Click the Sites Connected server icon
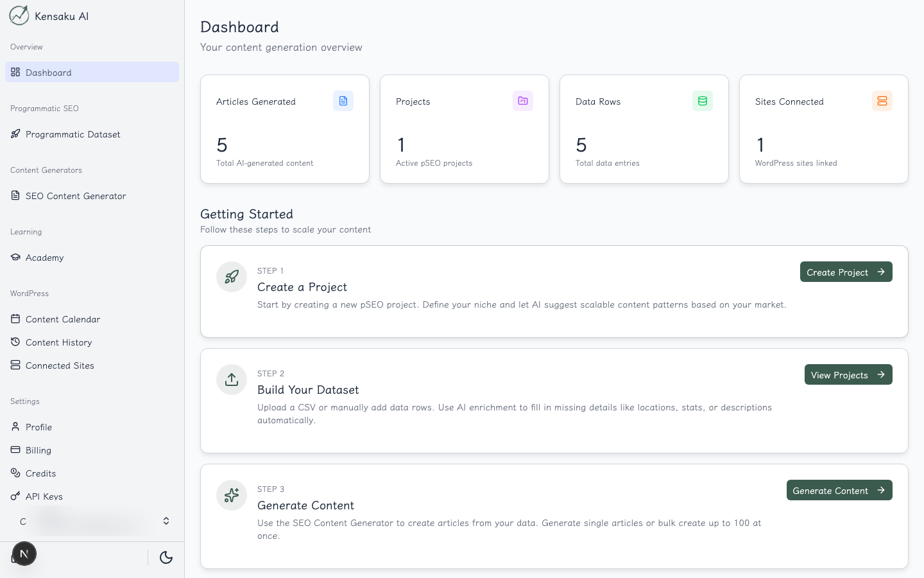 tap(882, 101)
